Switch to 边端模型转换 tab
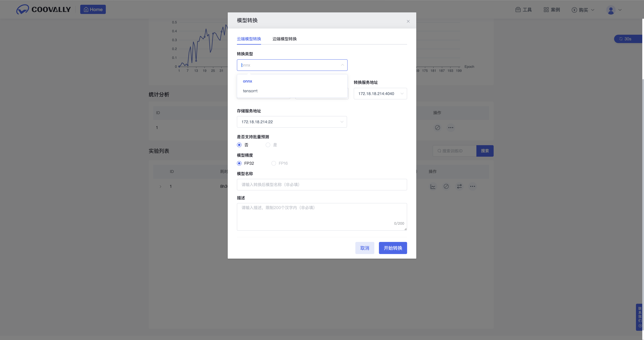Screen dimensions: 644x340 pyautogui.click(x=284, y=39)
